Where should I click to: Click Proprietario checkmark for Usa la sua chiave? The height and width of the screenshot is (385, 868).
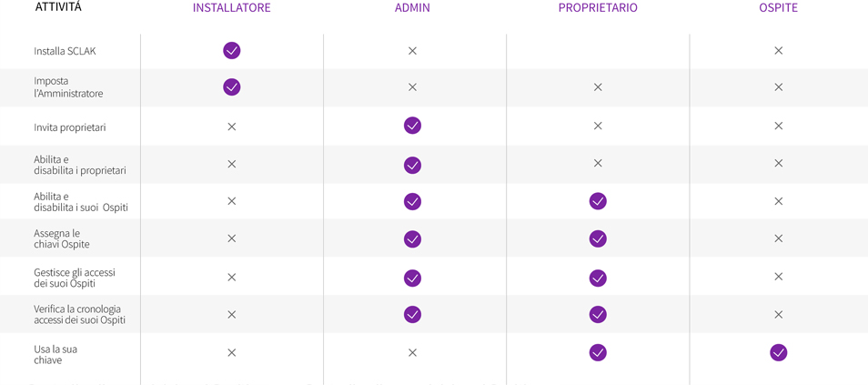tap(598, 352)
